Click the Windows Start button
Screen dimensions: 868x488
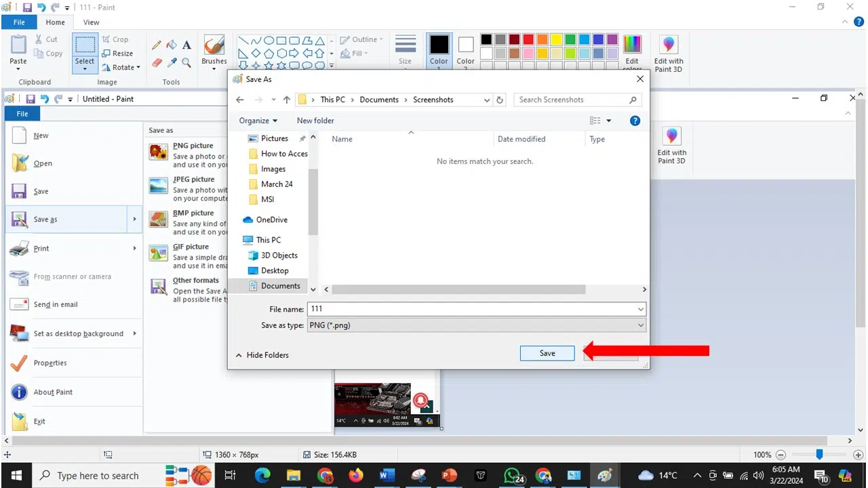tap(16, 476)
